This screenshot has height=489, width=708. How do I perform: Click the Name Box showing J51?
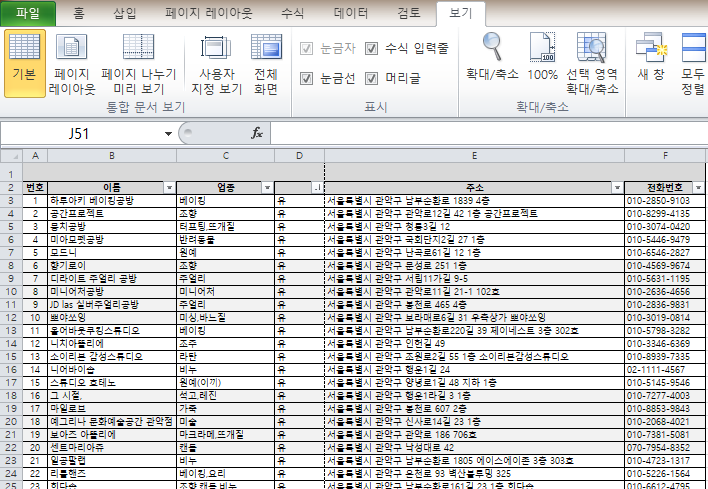pos(79,134)
